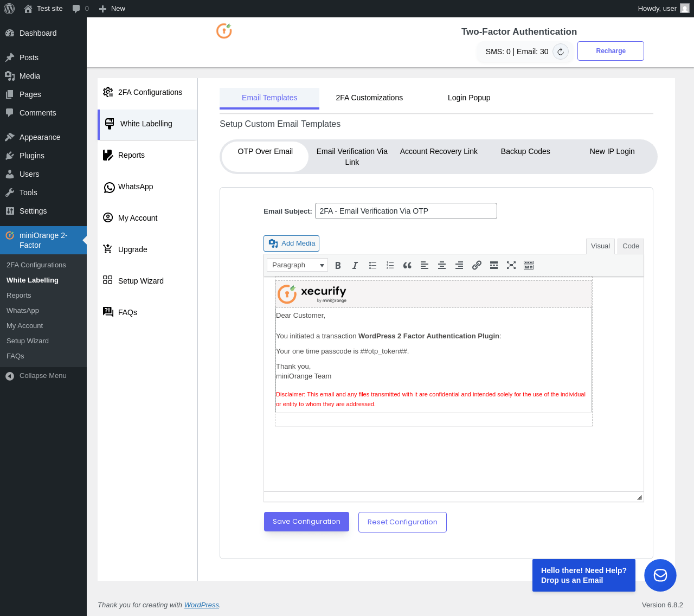The height and width of the screenshot is (616, 694).
Task: Toggle bold formatting in editor toolbar
Action: (338, 265)
